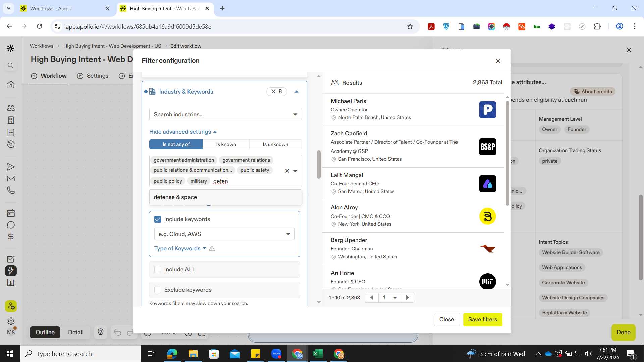Screen dimensions: 644x362
Task: Open Meetings calendar icon in sidebar
Action: click(x=11, y=213)
